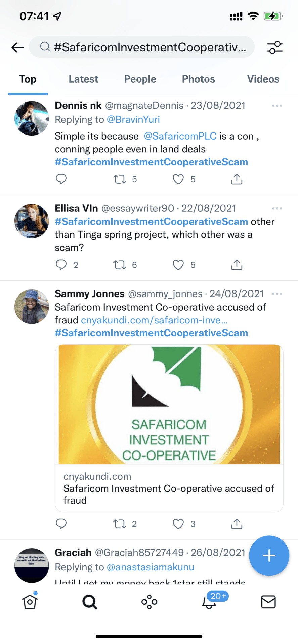
Task: Open notifications bell with 20+ badge
Action: (x=209, y=602)
